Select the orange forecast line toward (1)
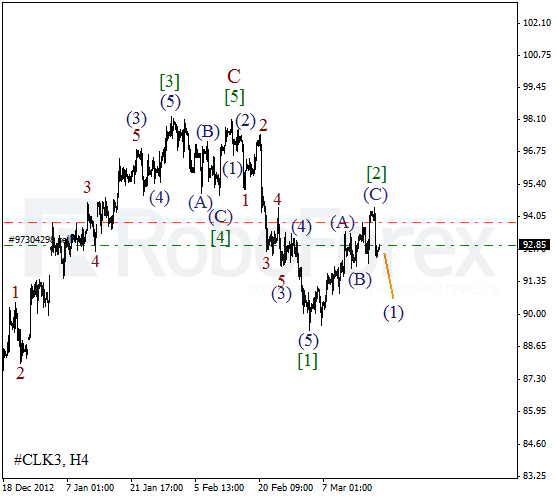557x496 pixels. coord(389,276)
